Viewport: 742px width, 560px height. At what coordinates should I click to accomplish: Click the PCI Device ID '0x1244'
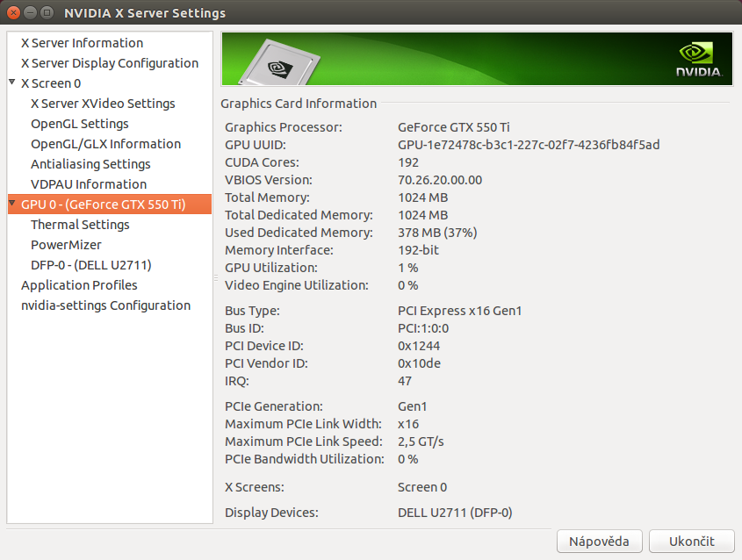click(x=419, y=346)
